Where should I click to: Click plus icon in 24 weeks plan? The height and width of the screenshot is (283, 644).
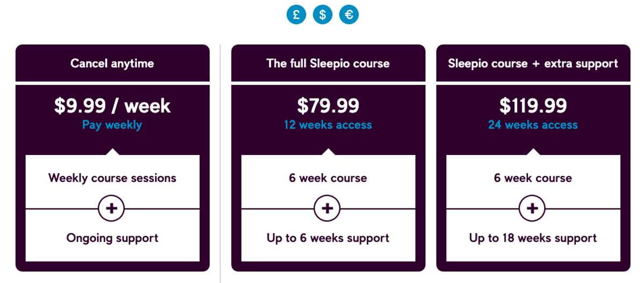pyautogui.click(x=532, y=208)
